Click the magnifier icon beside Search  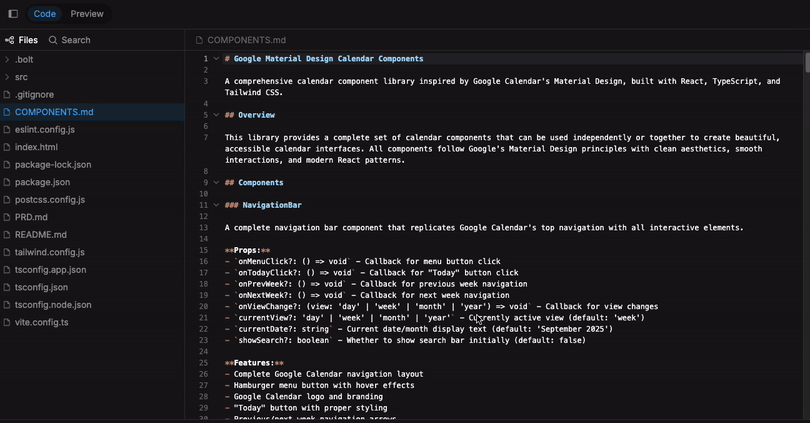(x=53, y=40)
